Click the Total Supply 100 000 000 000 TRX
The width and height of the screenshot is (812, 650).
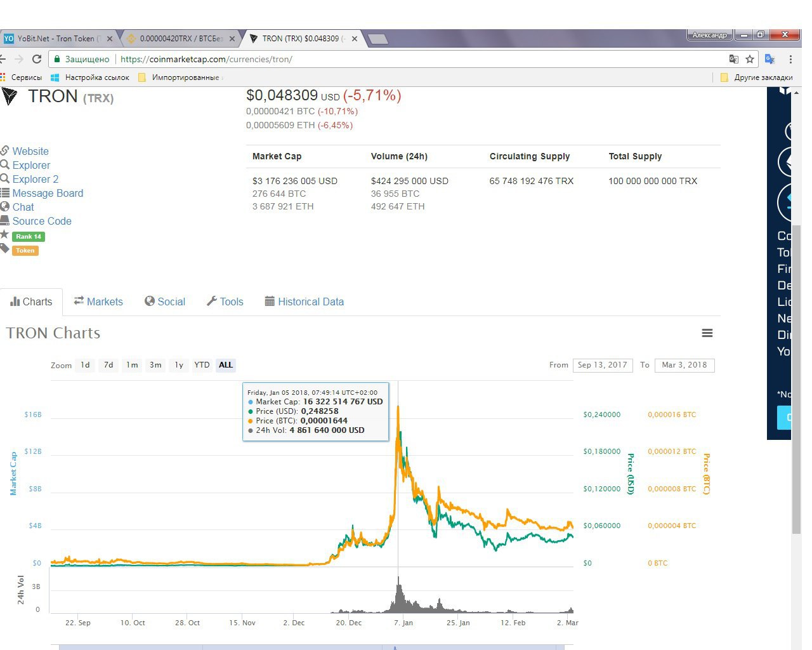653,181
